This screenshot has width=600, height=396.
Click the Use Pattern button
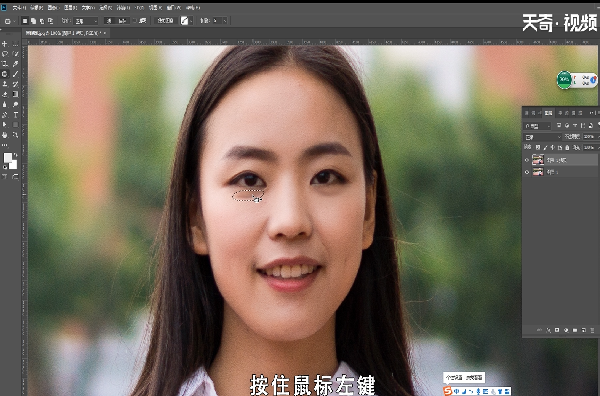tap(165, 21)
